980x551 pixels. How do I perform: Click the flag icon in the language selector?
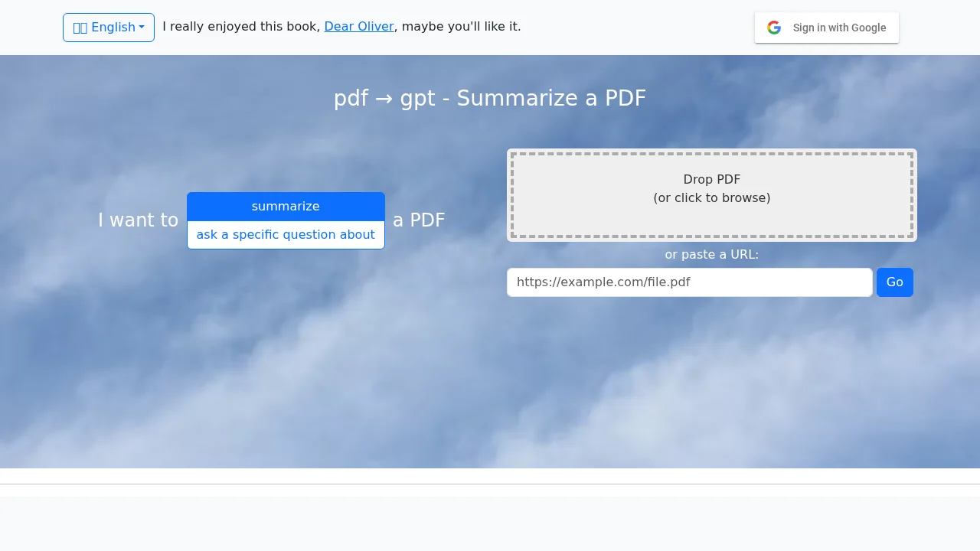(80, 28)
